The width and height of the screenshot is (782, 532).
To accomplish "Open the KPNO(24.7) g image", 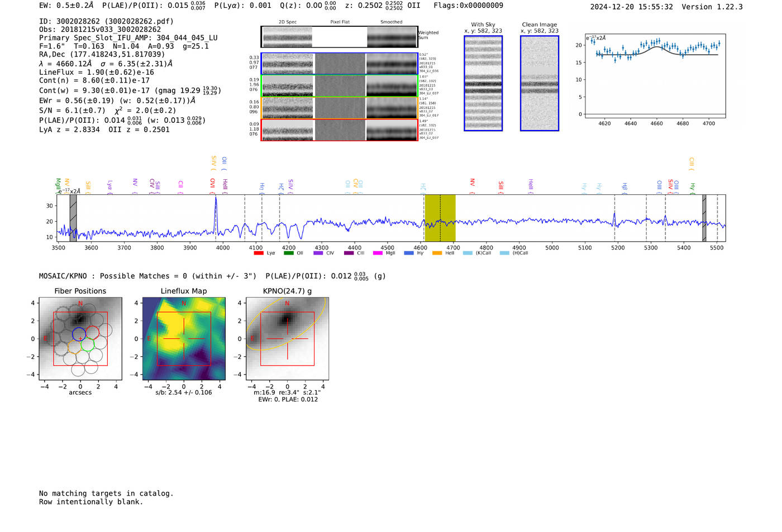I will [x=287, y=339].
